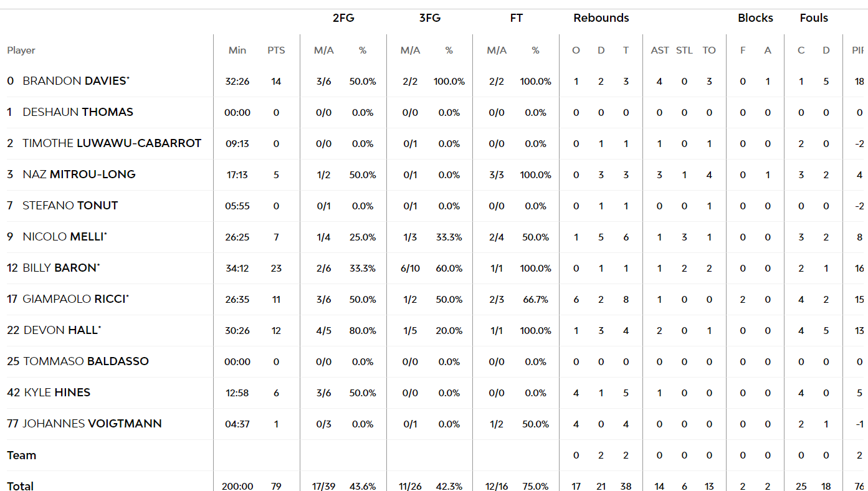Open Deshaun Thomas player link

tap(78, 112)
